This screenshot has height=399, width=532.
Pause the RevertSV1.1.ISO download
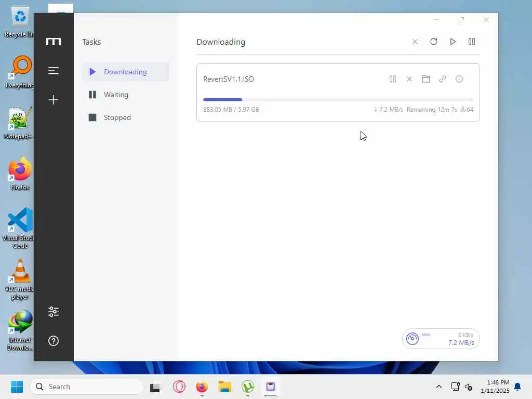point(393,79)
